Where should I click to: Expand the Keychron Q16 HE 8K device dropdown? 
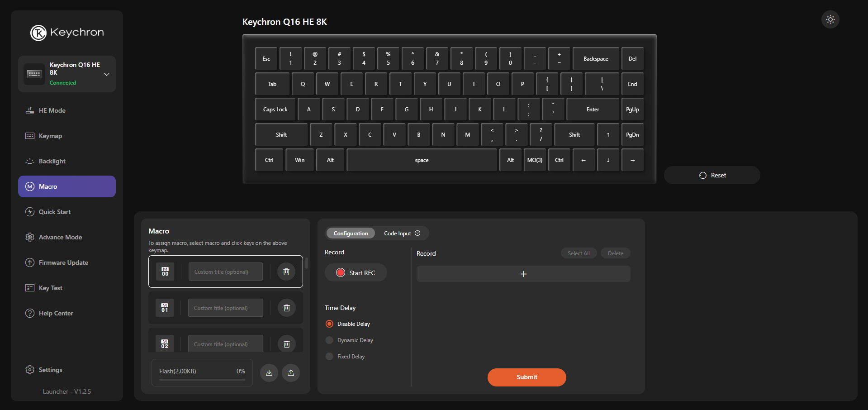point(107,74)
